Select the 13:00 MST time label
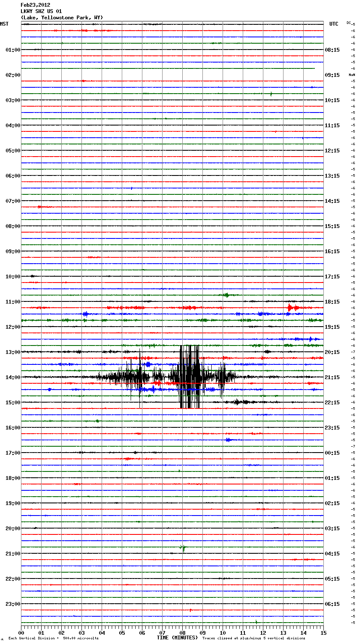 tap(13, 352)
